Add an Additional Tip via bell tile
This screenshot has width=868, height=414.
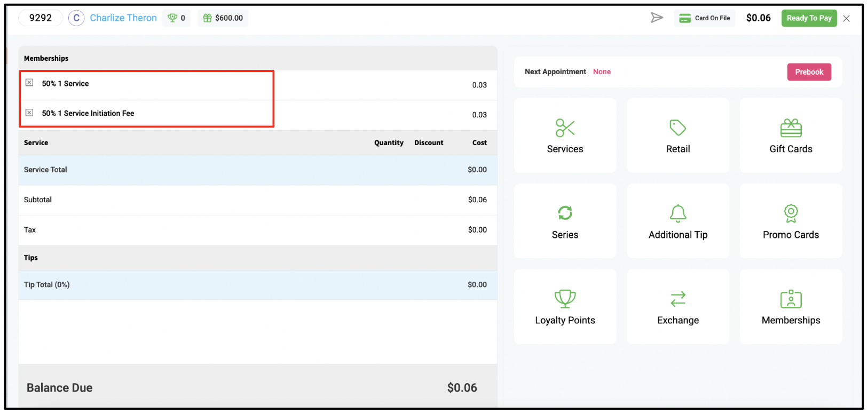click(678, 221)
